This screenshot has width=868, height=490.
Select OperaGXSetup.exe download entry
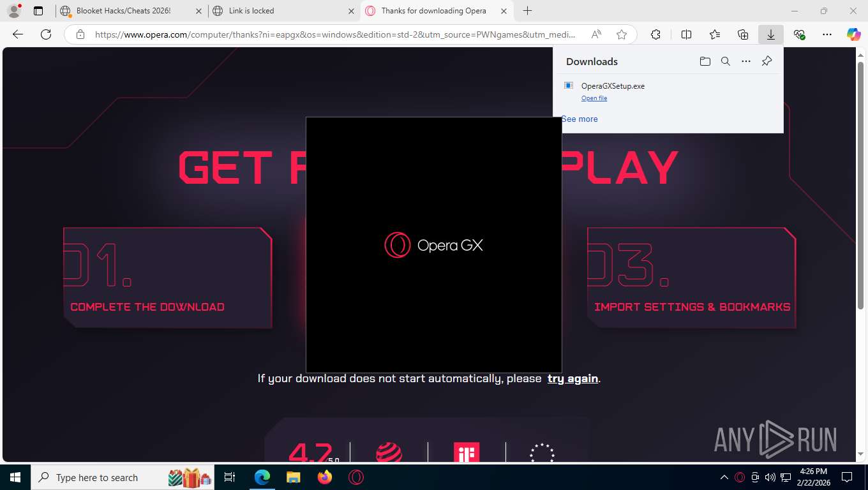(x=668, y=91)
